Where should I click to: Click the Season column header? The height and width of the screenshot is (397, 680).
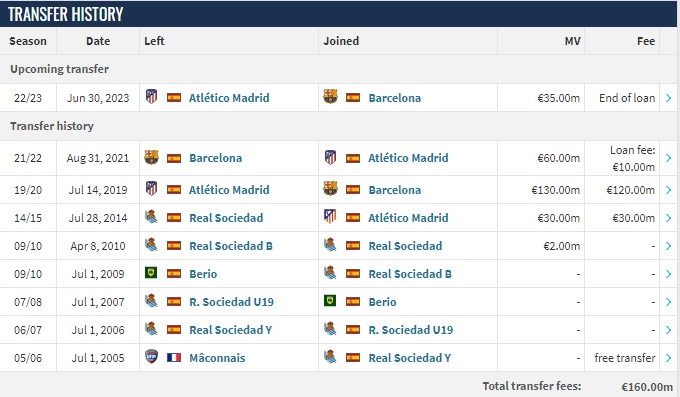pyautogui.click(x=28, y=41)
